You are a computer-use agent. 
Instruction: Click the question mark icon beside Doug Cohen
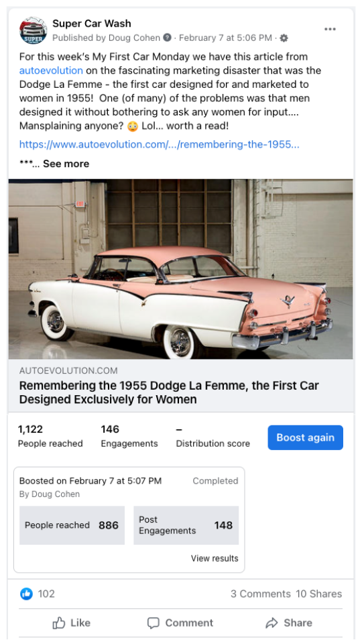click(x=167, y=38)
